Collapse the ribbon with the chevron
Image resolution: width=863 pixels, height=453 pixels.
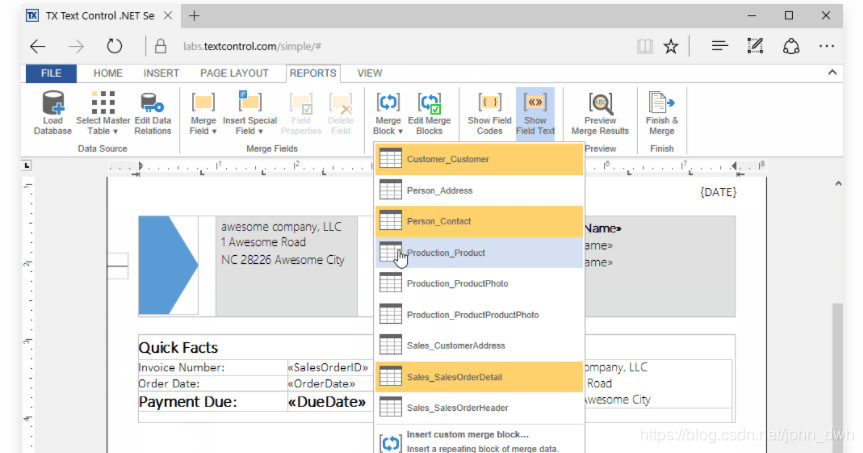(x=832, y=73)
